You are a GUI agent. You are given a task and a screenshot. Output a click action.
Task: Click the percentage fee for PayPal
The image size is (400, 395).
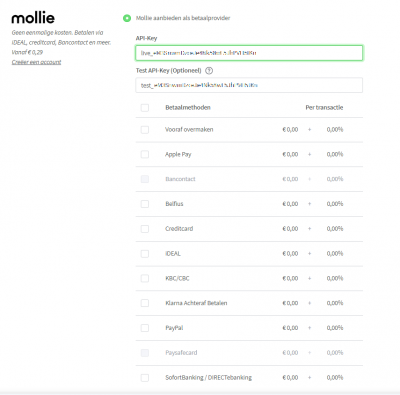pos(335,328)
